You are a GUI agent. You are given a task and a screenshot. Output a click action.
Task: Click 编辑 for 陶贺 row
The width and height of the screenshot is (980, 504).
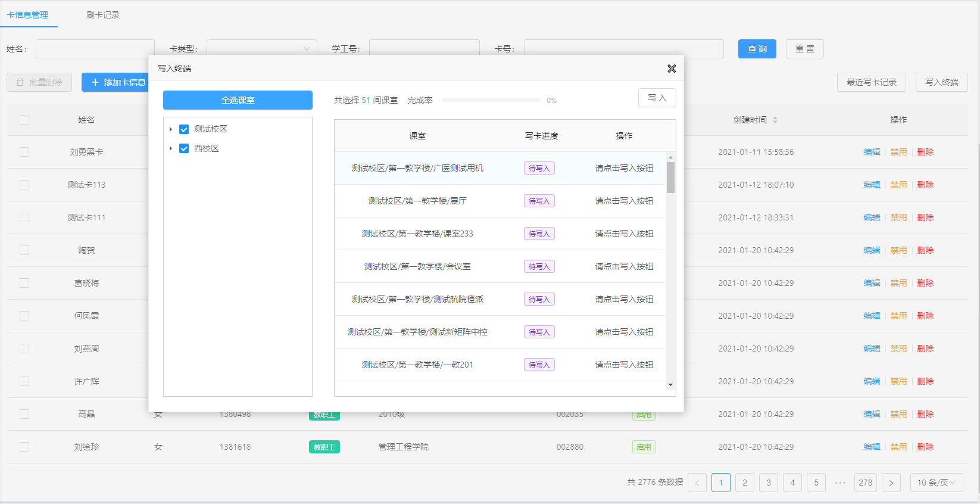[x=872, y=250]
